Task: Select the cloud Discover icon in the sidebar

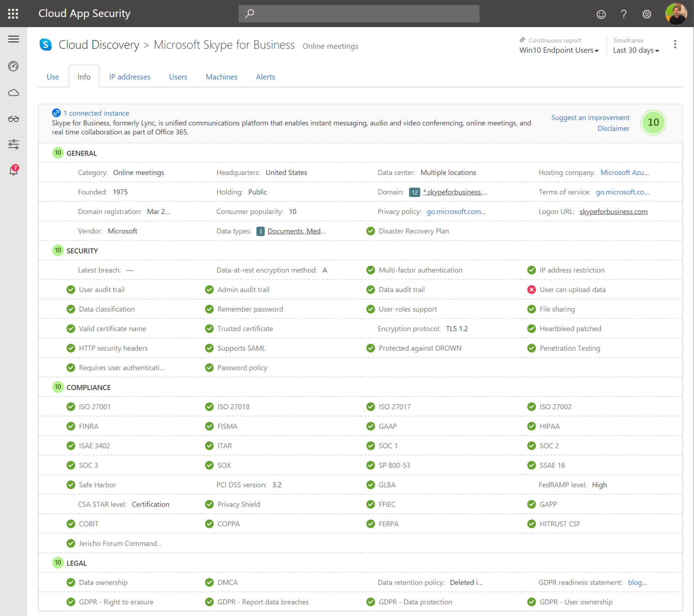Action: coord(14,93)
